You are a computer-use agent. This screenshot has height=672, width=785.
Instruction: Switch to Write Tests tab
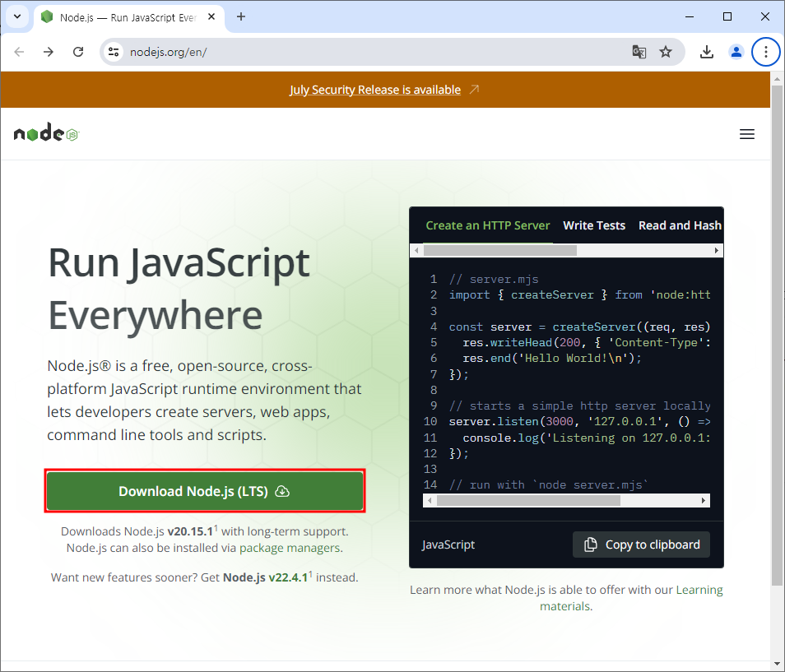tap(594, 225)
